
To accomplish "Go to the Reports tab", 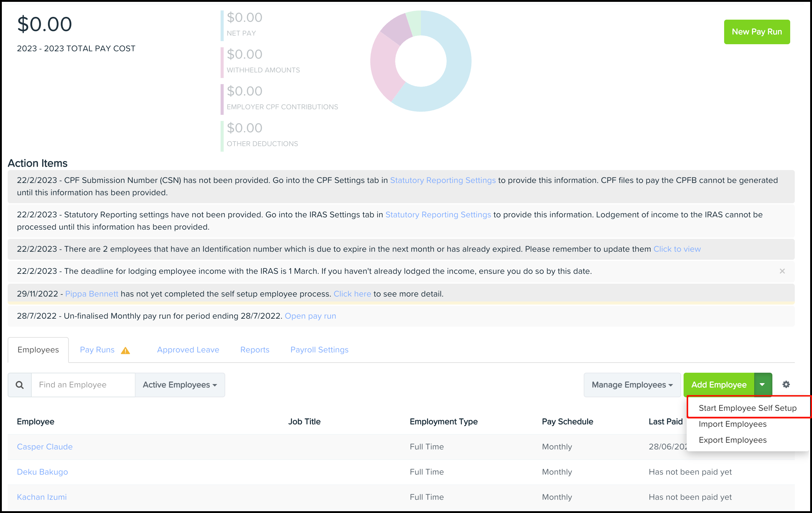I will (255, 350).
